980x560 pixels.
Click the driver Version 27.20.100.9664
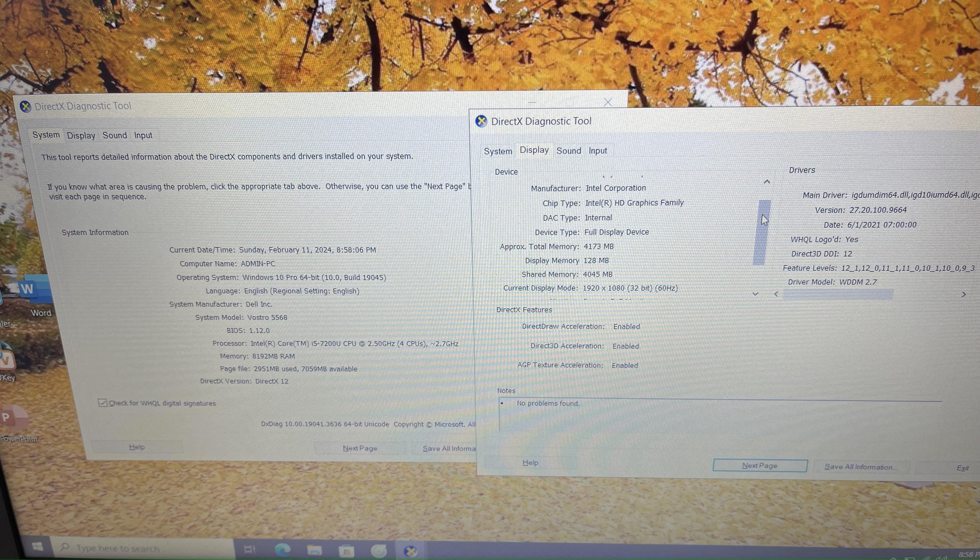878,210
